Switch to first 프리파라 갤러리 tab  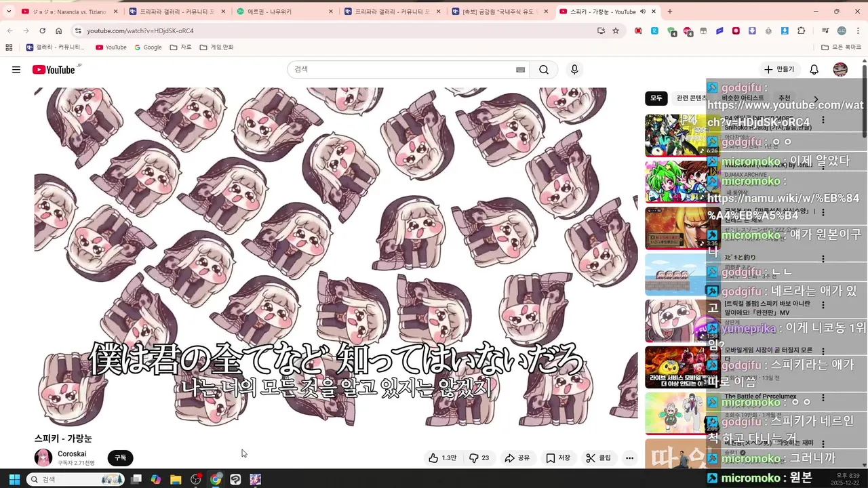pos(177,12)
